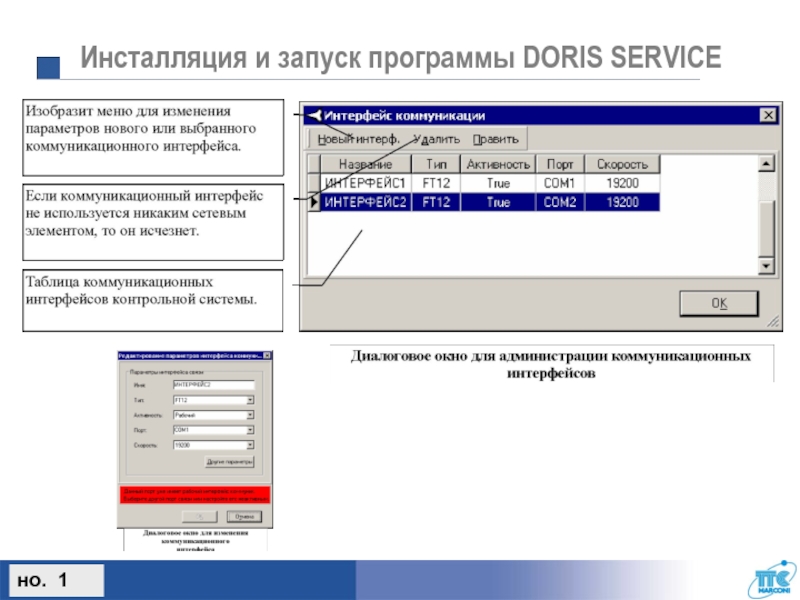Select the ИНТЕРФЕЙС2 row name cell
This screenshot has height=600, width=800.
pyautogui.click(x=365, y=202)
